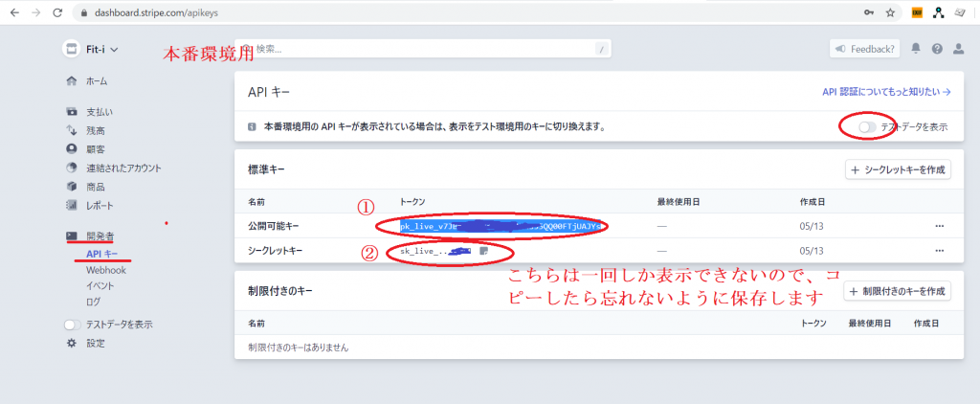
Task: Click the 05/13 date in シークレットキー row
Action: point(812,251)
